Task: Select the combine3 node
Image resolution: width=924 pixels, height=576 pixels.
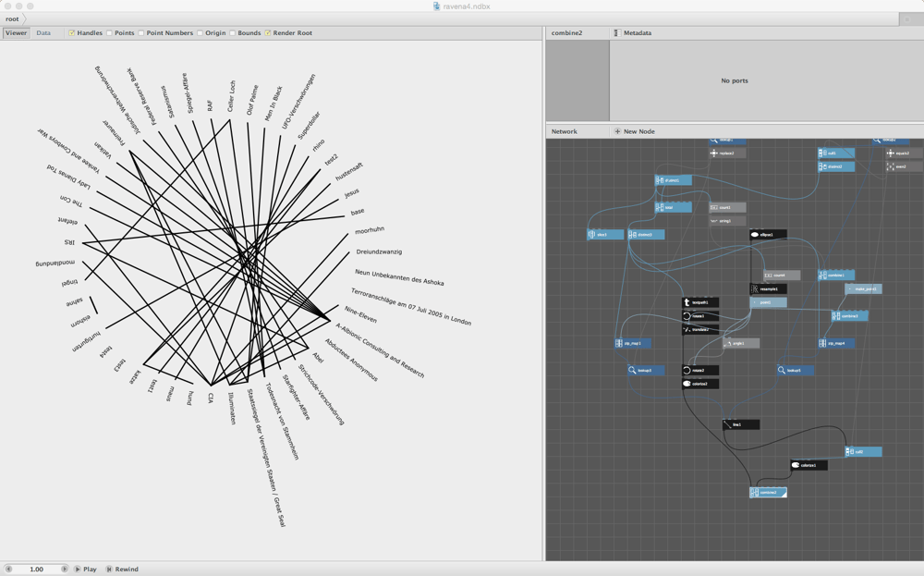Action: coord(849,316)
